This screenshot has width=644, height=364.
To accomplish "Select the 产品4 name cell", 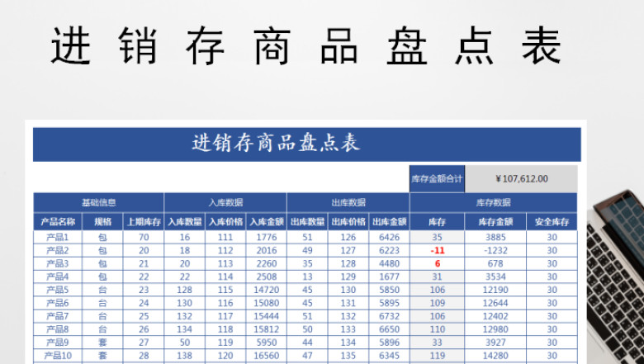I will [58, 277].
